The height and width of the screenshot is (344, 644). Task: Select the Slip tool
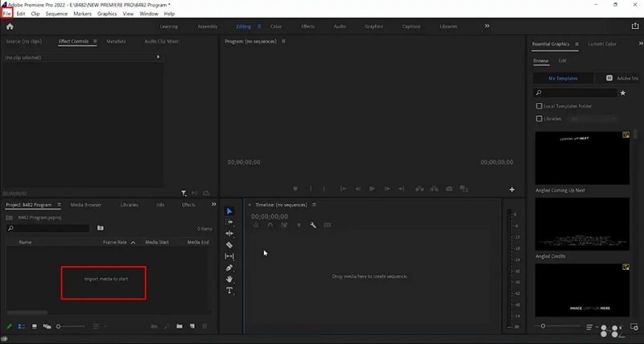[229, 256]
